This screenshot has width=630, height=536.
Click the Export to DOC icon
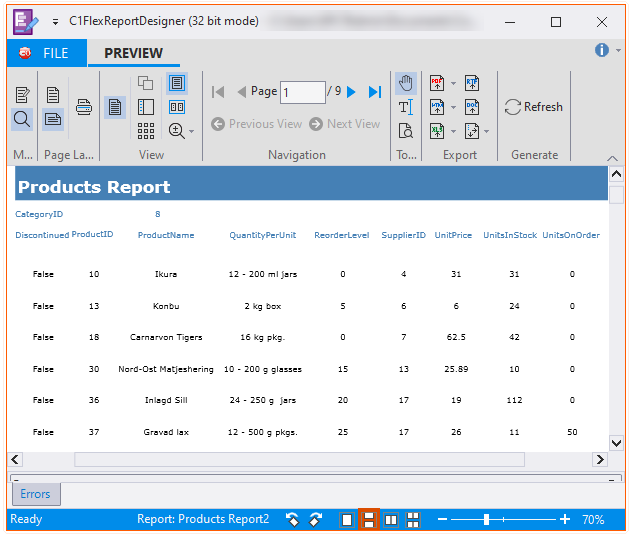coord(472,107)
